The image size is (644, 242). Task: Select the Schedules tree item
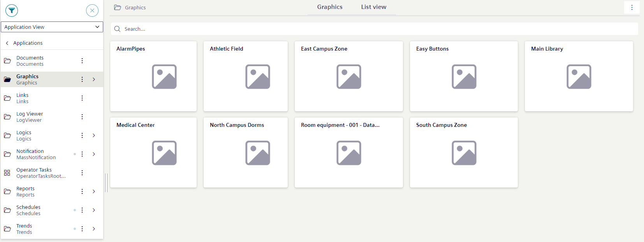click(28, 210)
